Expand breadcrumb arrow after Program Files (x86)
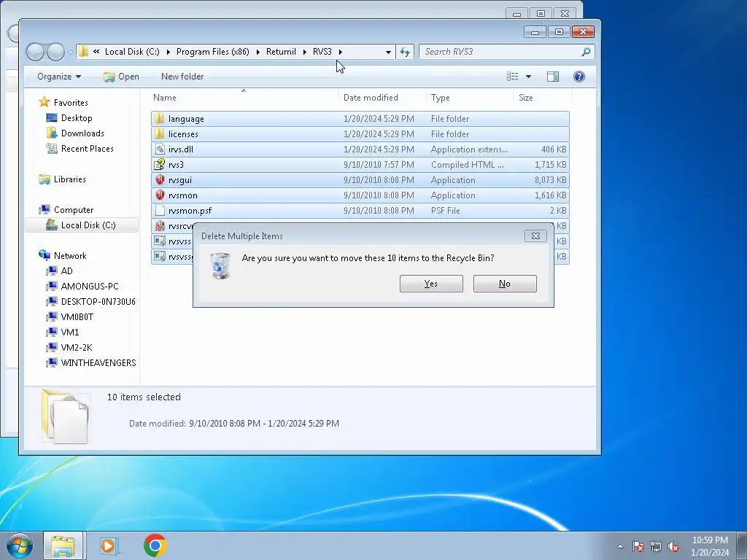747x560 pixels. [258, 52]
